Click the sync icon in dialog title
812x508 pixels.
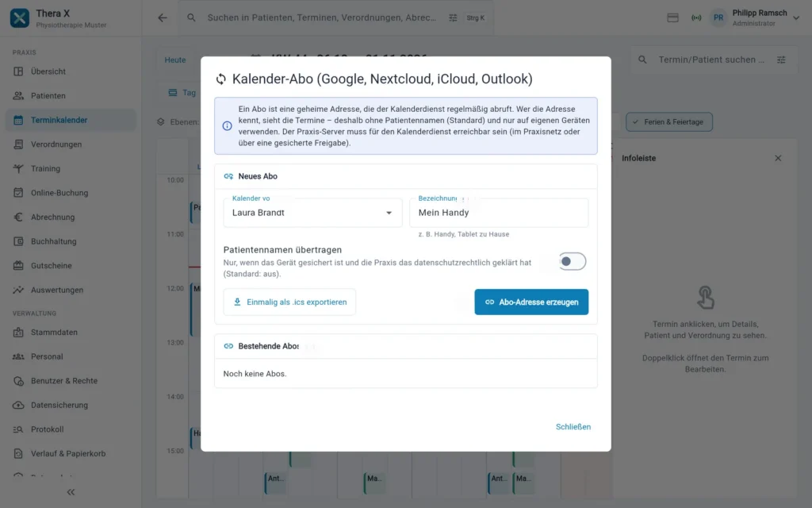coord(221,79)
